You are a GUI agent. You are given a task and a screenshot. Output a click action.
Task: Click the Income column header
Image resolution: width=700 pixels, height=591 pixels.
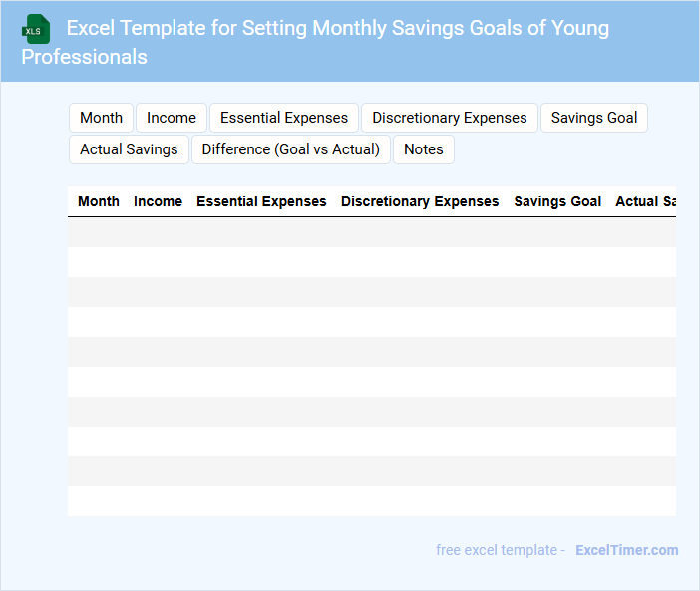tap(158, 201)
